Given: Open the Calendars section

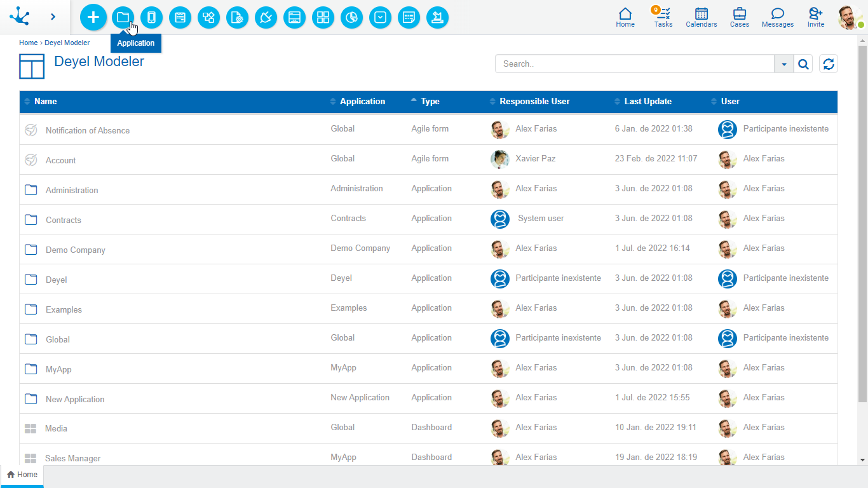Looking at the screenshot, I should (x=702, y=17).
